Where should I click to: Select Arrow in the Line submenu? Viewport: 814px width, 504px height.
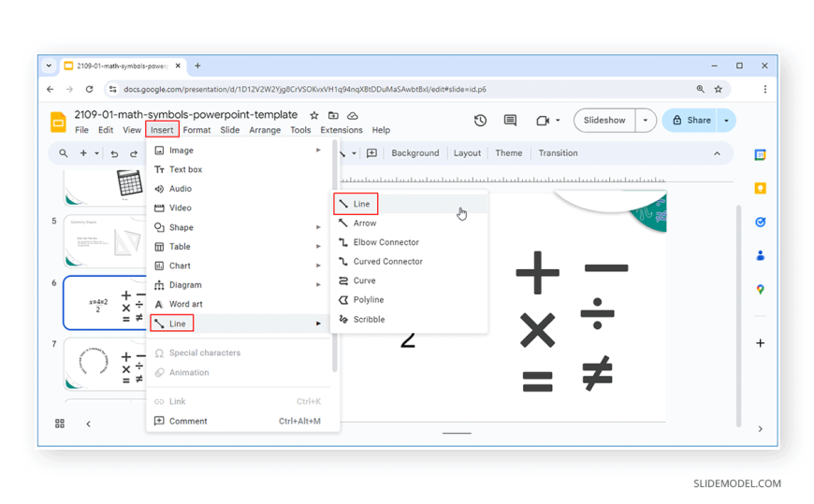coord(409,223)
